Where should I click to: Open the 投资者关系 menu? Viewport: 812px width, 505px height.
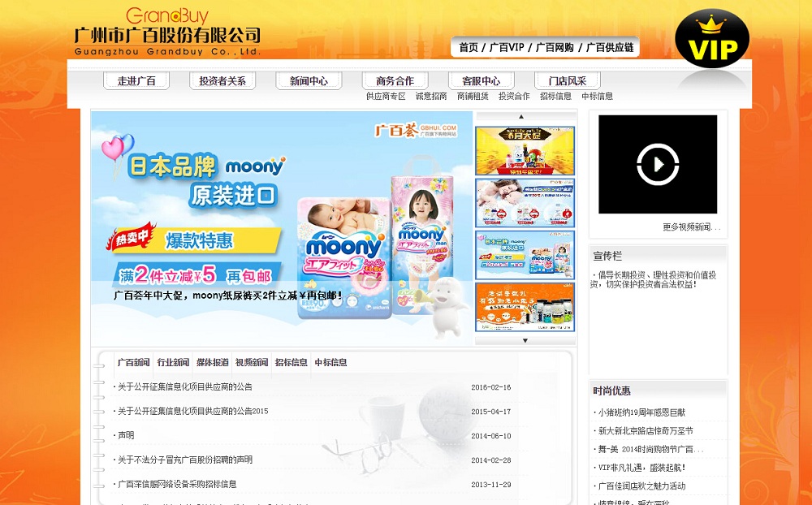pyautogui.click(x=222, y=81)
